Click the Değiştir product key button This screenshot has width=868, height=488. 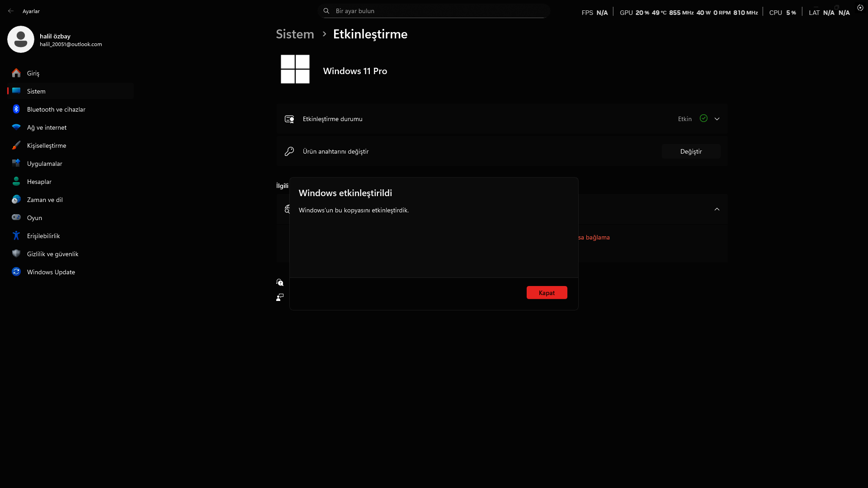tap(691, 151)
